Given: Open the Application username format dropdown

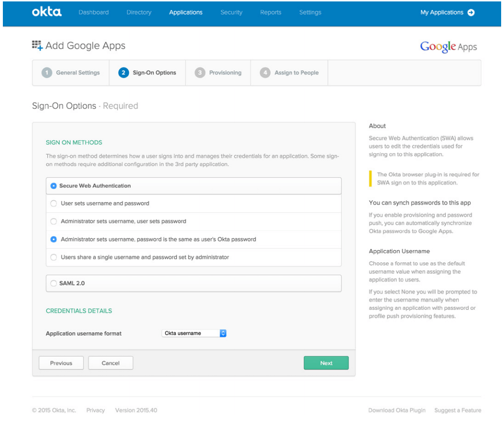Looking at the screenshot, I should (194, 333).
